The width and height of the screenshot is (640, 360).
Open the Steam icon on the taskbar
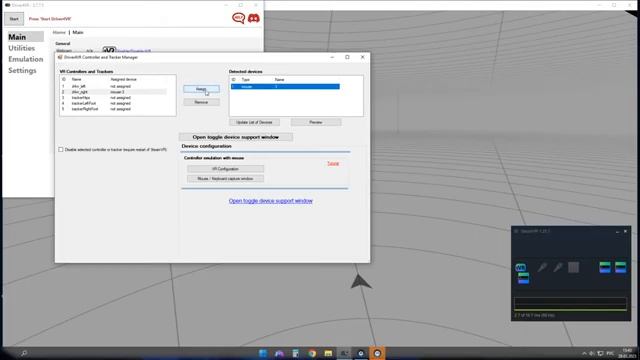coord(361,353)
